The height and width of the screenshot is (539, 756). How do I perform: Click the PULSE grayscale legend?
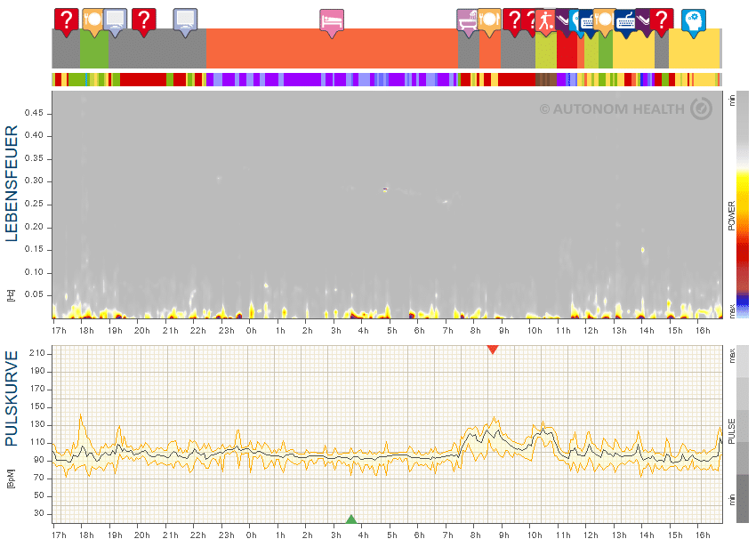(743, 434)
